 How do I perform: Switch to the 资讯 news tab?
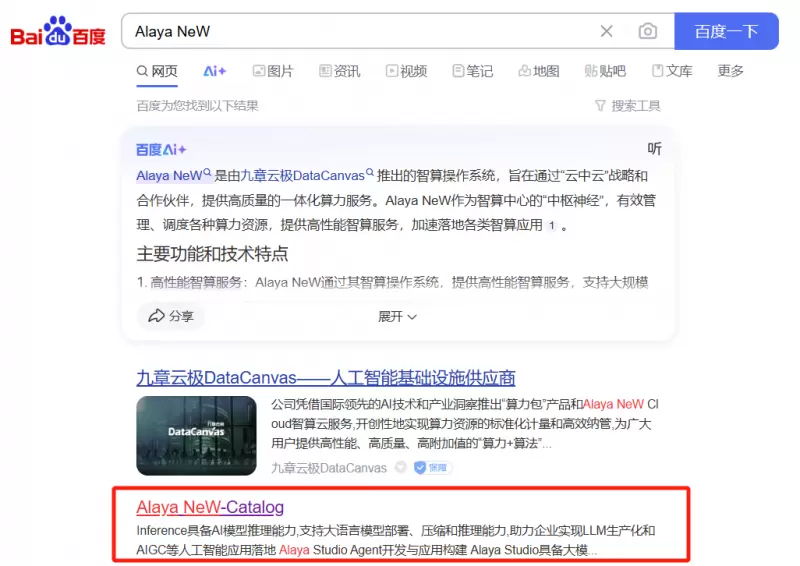pos(340,71)
